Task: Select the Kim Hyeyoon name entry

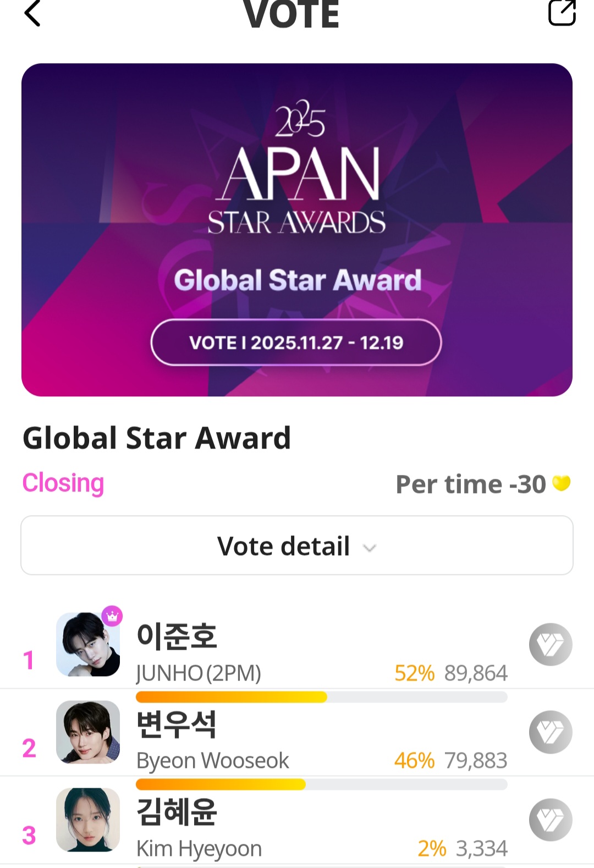Action: point(199,848)
